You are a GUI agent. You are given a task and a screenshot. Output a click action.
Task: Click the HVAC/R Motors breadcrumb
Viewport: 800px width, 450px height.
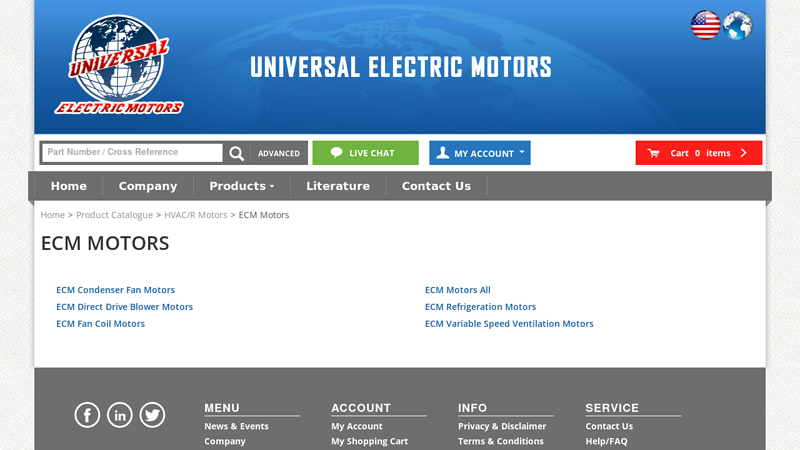coord(195,215)
